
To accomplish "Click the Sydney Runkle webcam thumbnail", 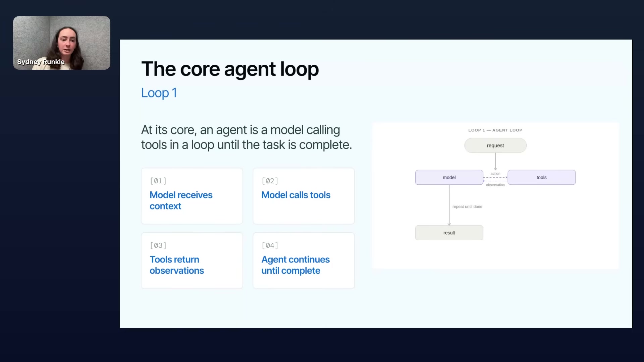I will click(x=62, y=43).
